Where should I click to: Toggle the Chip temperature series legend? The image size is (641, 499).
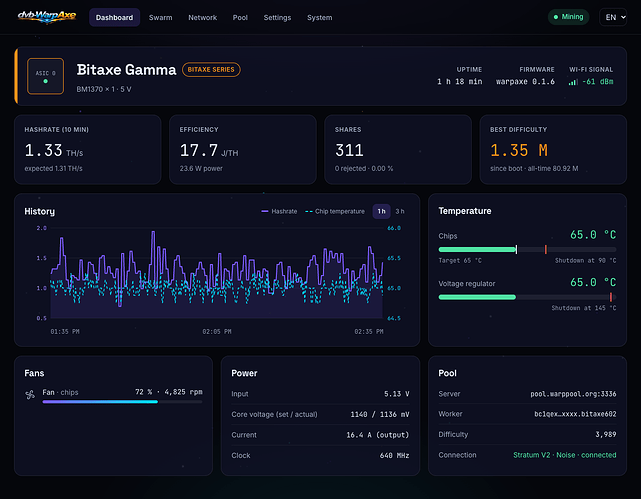(335, 211)
